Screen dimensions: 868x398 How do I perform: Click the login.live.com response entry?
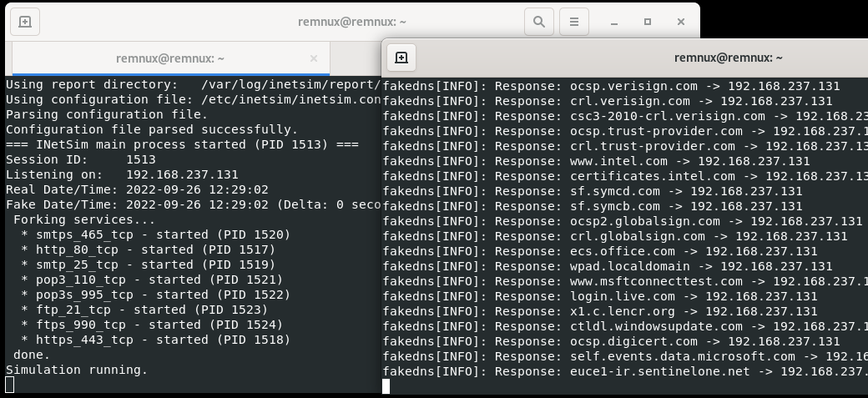click(x=600, y=297)
